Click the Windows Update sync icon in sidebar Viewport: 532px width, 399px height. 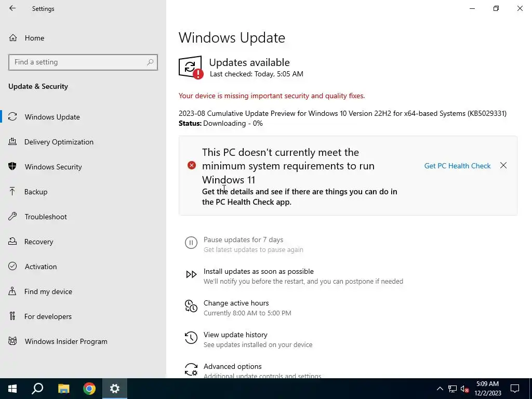click(12, 117)
